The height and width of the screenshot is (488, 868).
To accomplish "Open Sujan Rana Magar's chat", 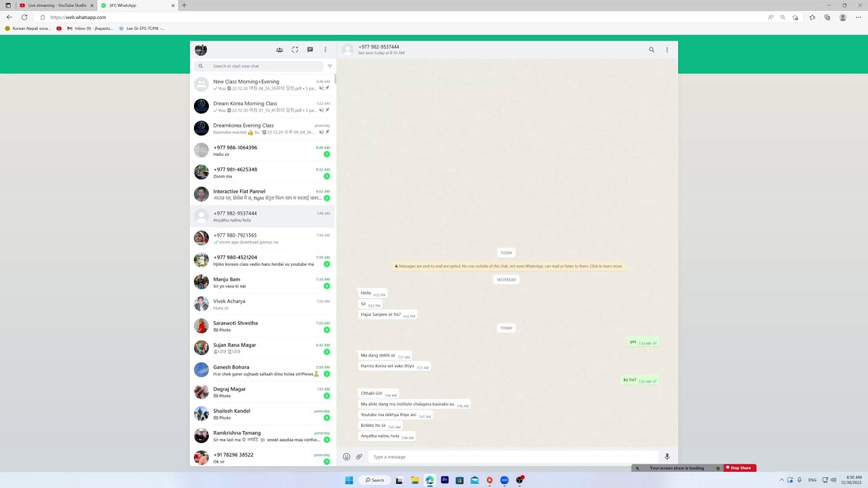I will tap(262, 348).
